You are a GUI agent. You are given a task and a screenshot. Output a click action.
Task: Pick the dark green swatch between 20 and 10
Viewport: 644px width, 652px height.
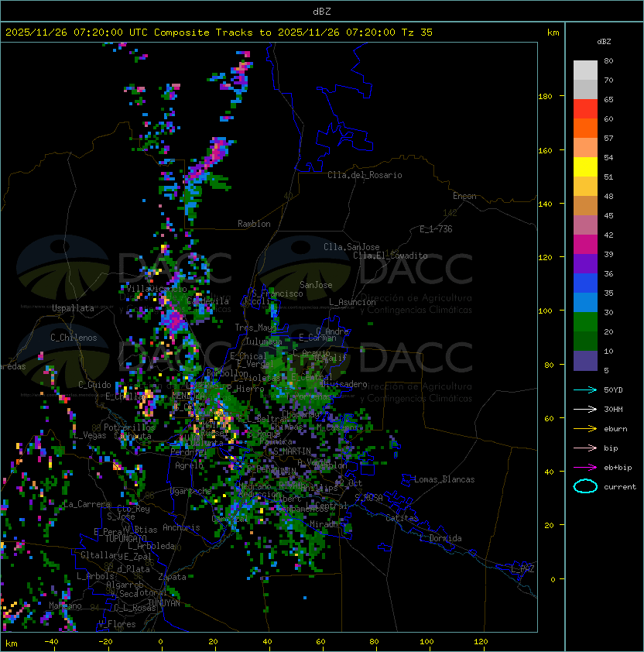(585, 341)
